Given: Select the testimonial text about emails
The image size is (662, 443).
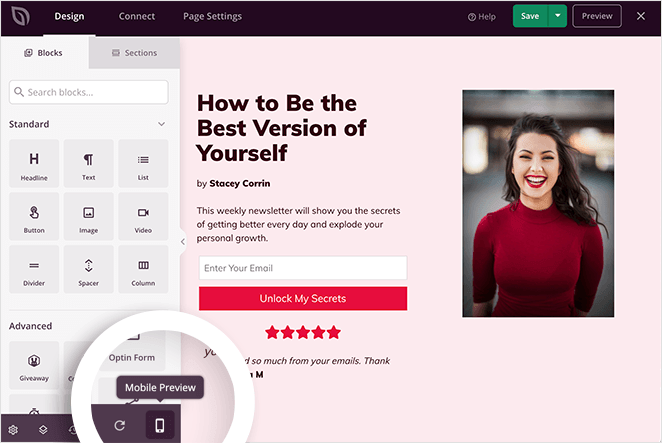Looking at the screenshot, I should tap(317, 361).
